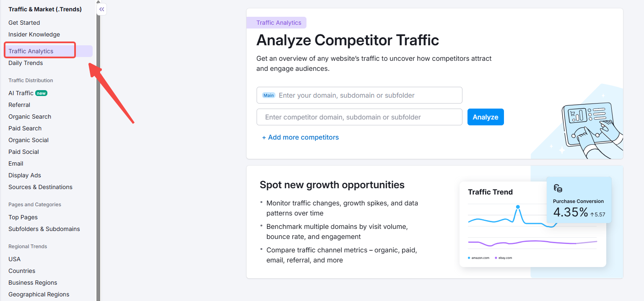Select the AI Traffic section marked new
Image resolution: width=644 pixels, height=301 pixels.
coord(21,93)
